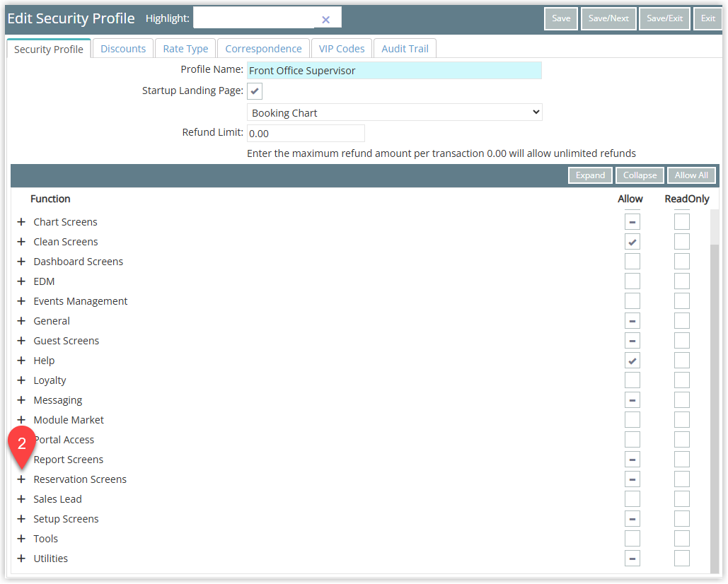The height and width of the screenshot is (584, 728).
Task: Check Allow for Sales Lead
Action: (x=632, y=499)
